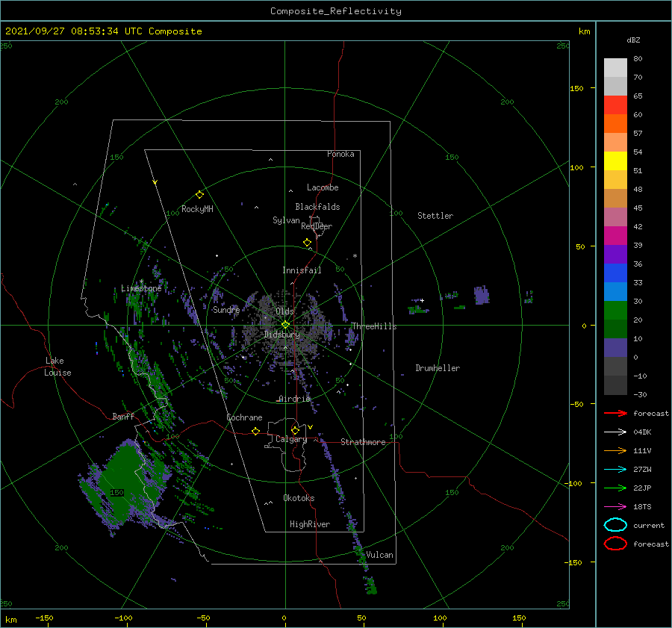Click the Sylvan label
The height and width of the screenshot is (628, 672).
pyautogui.click(x=286, y=220)
